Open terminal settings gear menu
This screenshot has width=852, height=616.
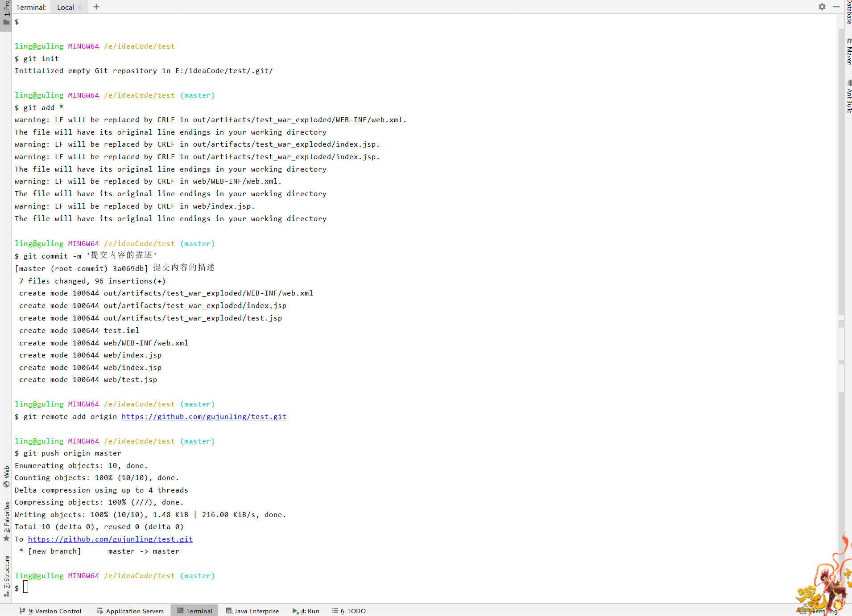click(x=822, y=7)
